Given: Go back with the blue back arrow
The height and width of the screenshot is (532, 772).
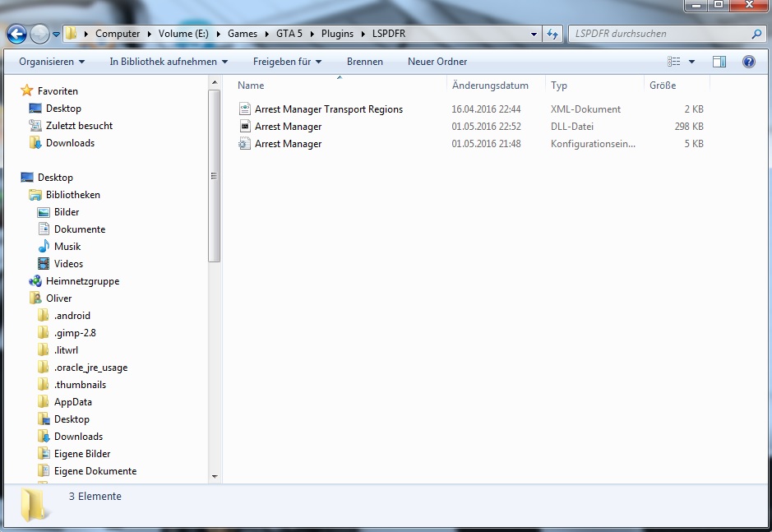Looking at the screenshot, I should 16,34.
